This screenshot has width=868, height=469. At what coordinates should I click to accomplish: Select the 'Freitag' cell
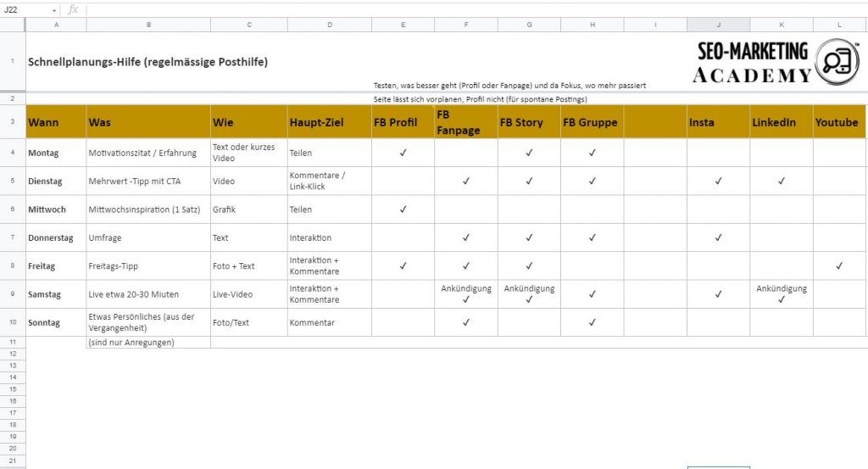tap(56, 265)
